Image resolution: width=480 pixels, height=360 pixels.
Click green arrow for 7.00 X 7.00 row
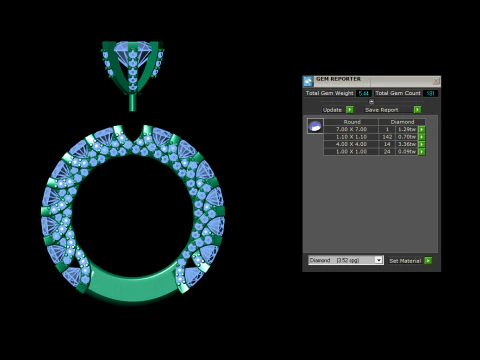[422, 129]
